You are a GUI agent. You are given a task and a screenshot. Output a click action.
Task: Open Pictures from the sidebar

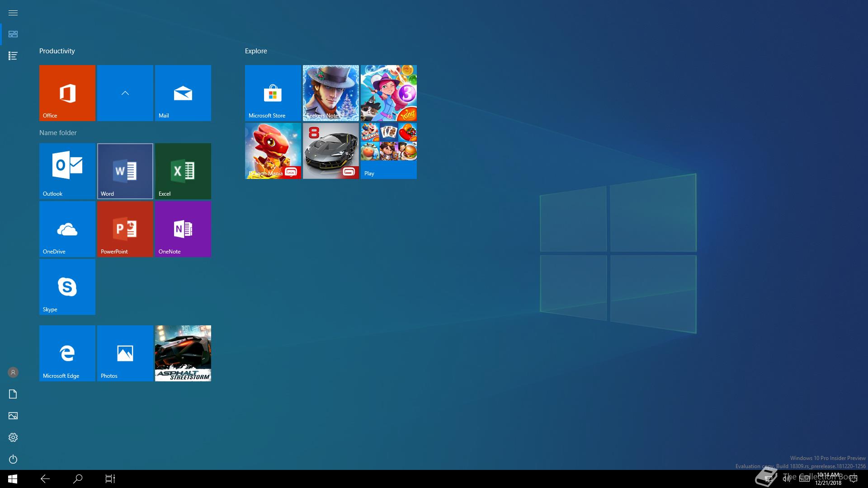click(x=13, y=416)
